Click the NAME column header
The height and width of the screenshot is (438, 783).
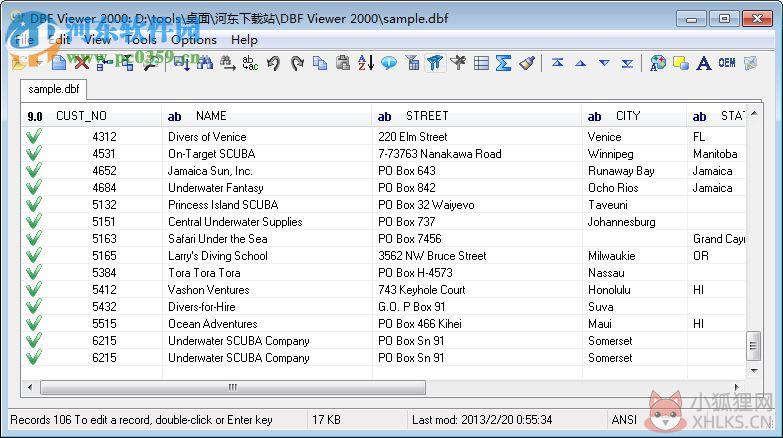pos(267,116)
